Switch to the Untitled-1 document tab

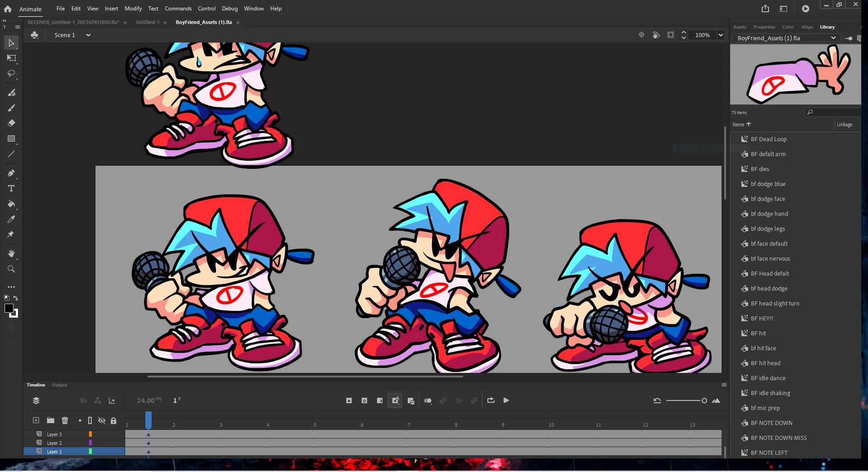[x=148, y=22]
